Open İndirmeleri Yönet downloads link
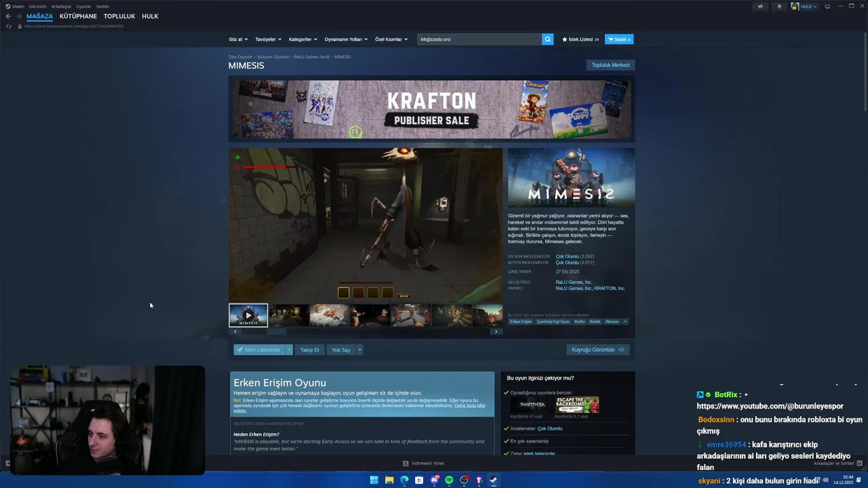868x488 pixels. (424, 464)
